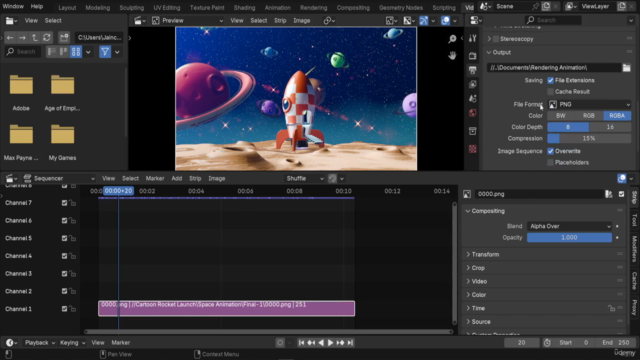Play the animation forward
The height and width of the screenshot is (360, 640).
[x=331, y=343]
